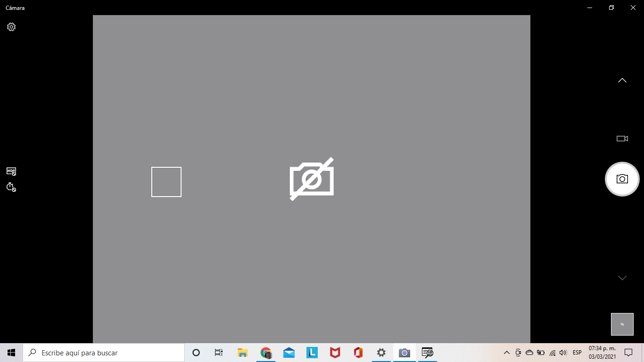Click the 'Escribe aquí para buscar' search box
The height and width of the screenshot is (362, 644).
point(104,353)
